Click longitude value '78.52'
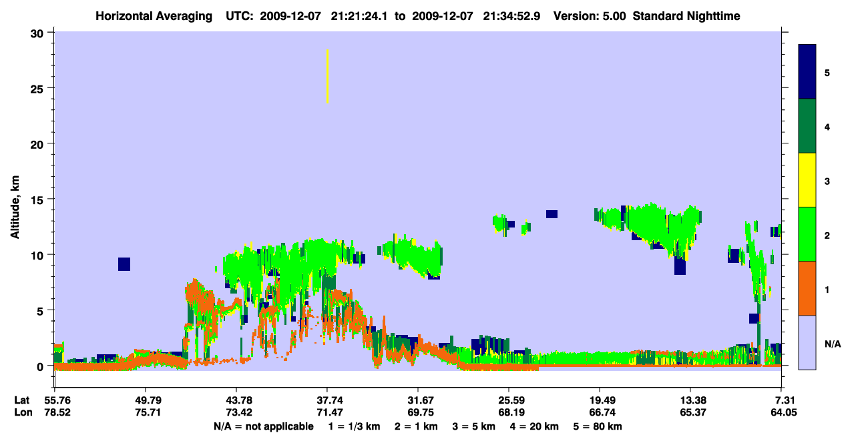 point(57,412)
